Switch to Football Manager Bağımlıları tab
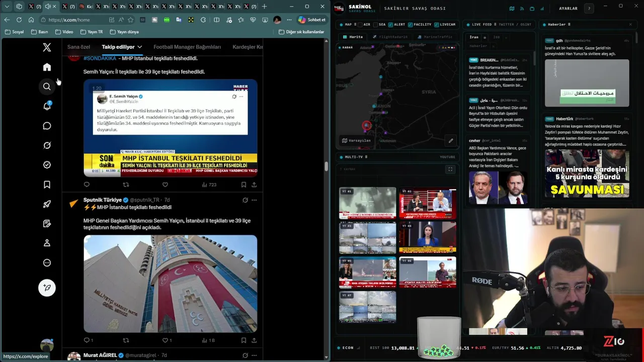 point(187,47)
